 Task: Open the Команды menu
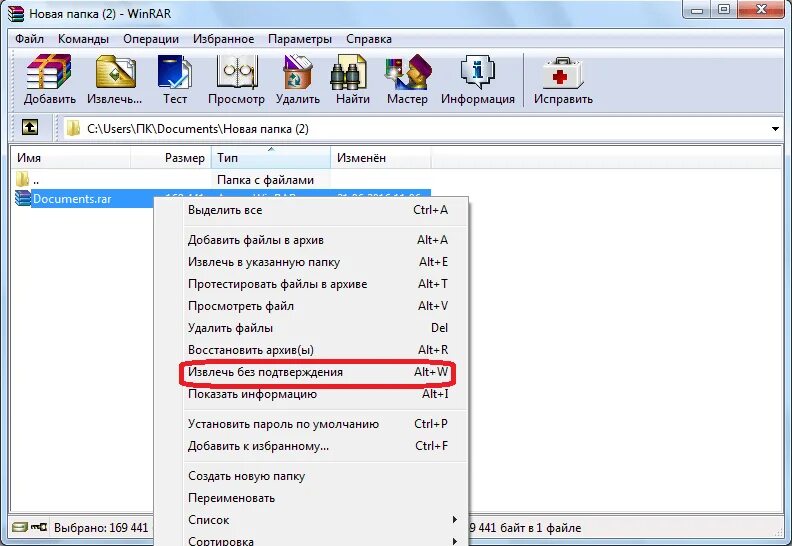tap(83, 39)
